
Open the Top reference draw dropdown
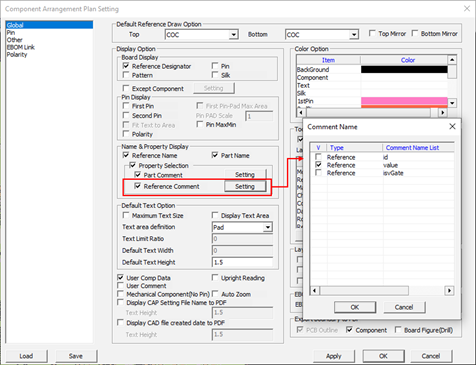point(234,35)
